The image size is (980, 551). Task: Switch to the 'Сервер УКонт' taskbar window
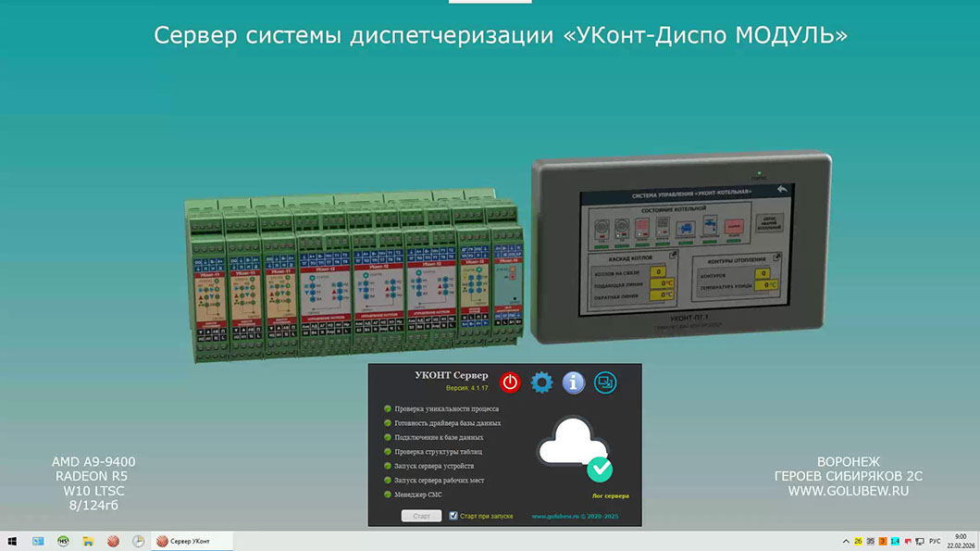(x=191, y=541)
